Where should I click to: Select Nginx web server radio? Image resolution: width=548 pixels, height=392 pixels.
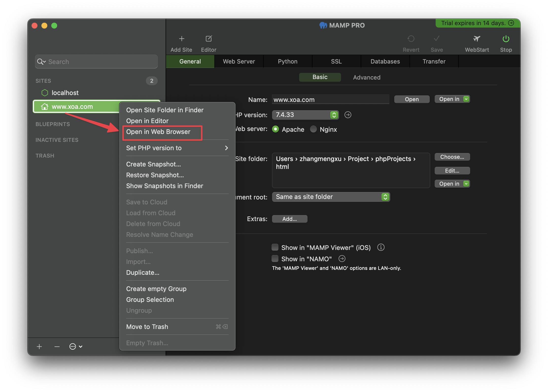point(313,129)
